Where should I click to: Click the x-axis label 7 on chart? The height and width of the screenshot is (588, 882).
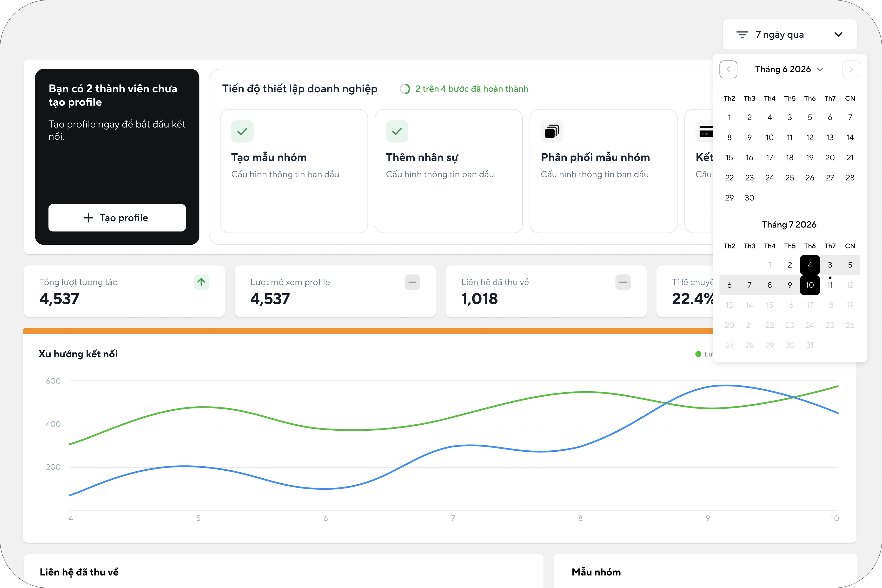tap(453, 518)
